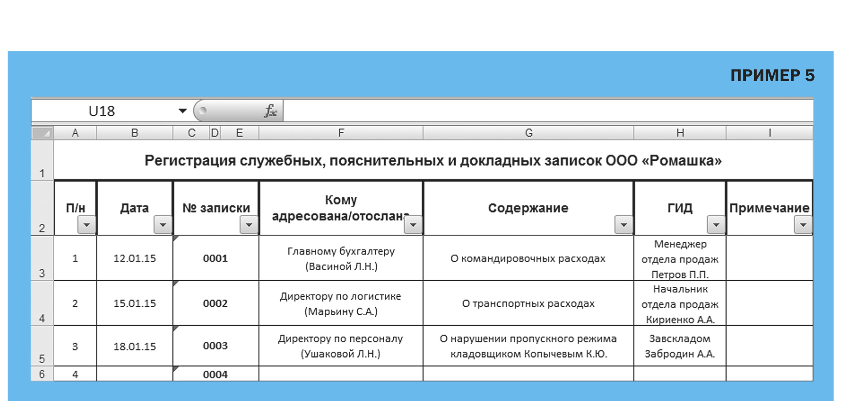Click the cell 'О командировочных расходах'

click(x=529, y=258)
